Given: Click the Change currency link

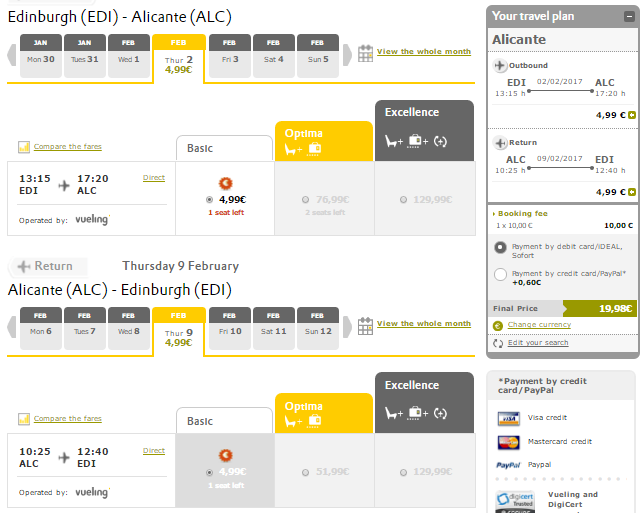Looking at the screenshot, I should click(539, 325).
